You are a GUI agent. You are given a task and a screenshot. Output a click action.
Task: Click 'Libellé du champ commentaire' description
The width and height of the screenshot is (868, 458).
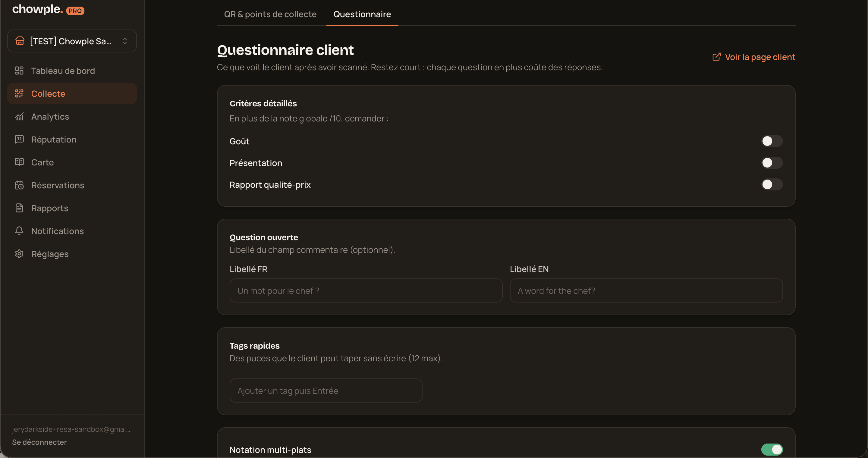click(312, 250)
